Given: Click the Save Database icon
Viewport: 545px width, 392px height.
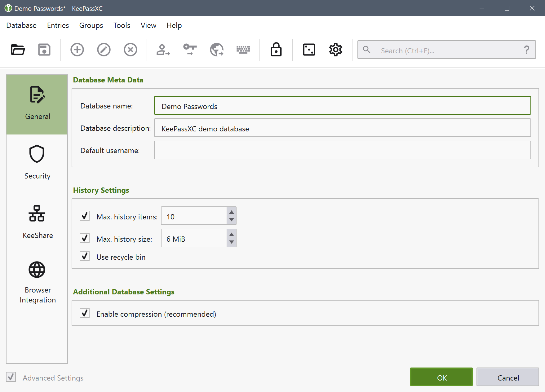Looking at the screenshot, I should [44, 50].
